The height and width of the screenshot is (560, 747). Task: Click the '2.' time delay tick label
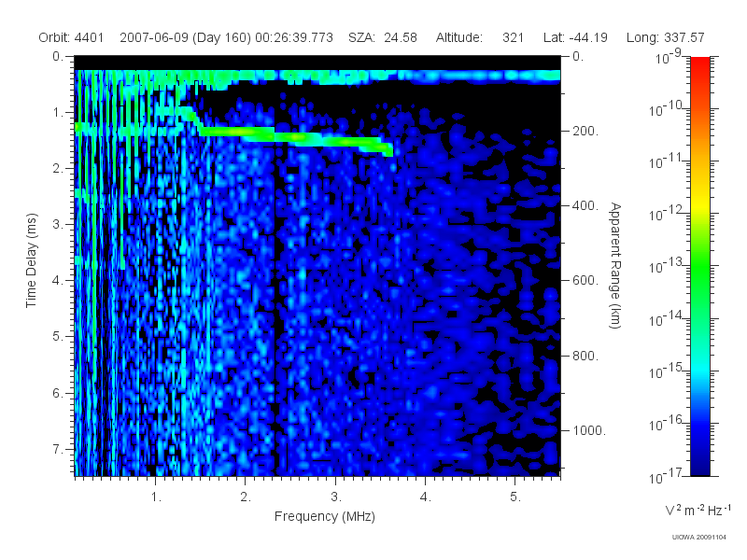click(x=58, y=169)
